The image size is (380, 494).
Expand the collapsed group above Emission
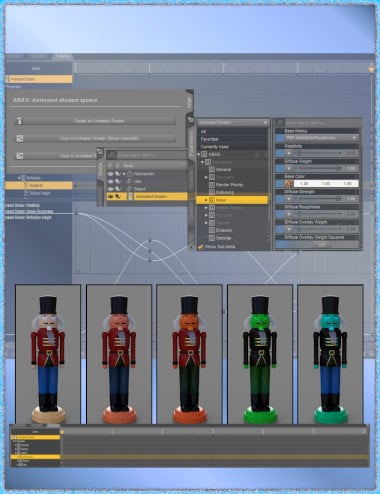click(x=206, y=223)
